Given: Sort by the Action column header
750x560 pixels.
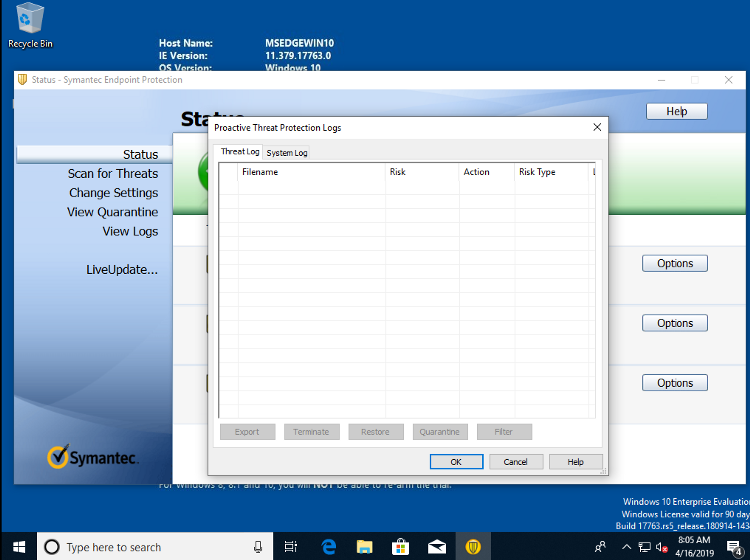Looking at the screenshot, I should point(486,172).
